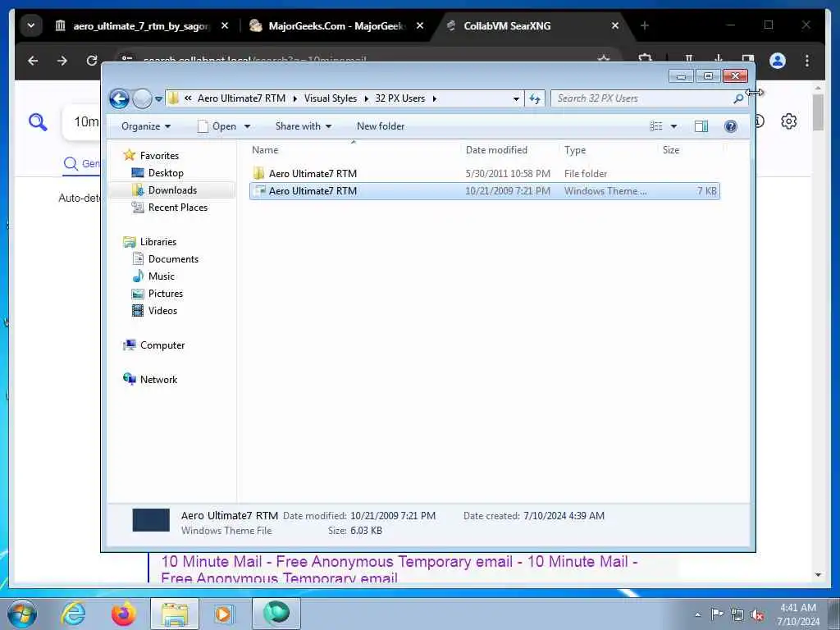The width and height of the screenshot is (840, 630).
Task: Switch to the 'aero_ultimate_7_rtm_by_sagor' browser tab
Action: (x=141, y=25)
